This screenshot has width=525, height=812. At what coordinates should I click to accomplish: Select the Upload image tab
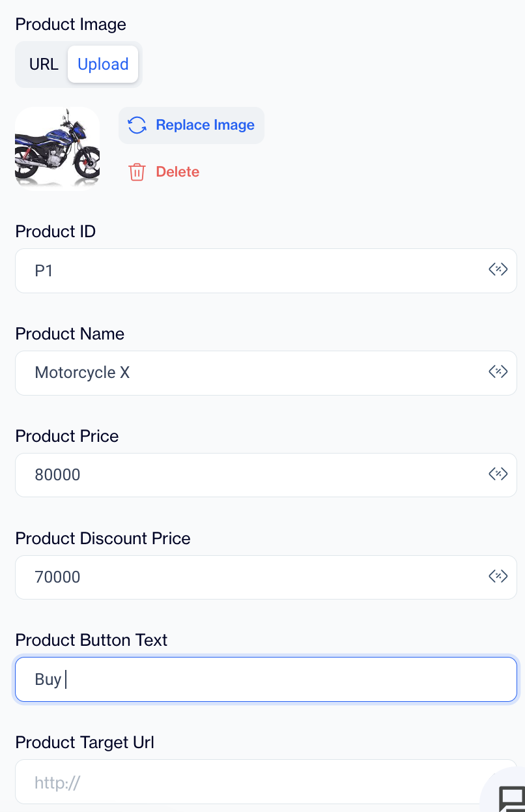coord(103,65)
